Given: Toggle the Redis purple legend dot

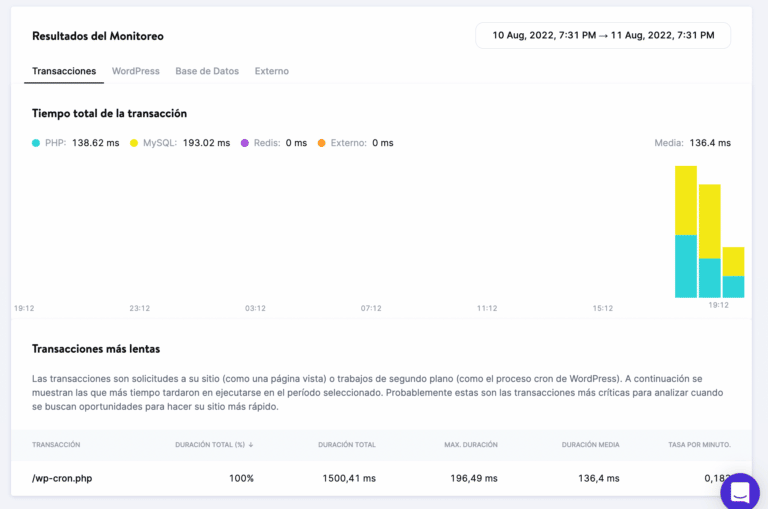Looking at the screenshot, I should (244, 143).
